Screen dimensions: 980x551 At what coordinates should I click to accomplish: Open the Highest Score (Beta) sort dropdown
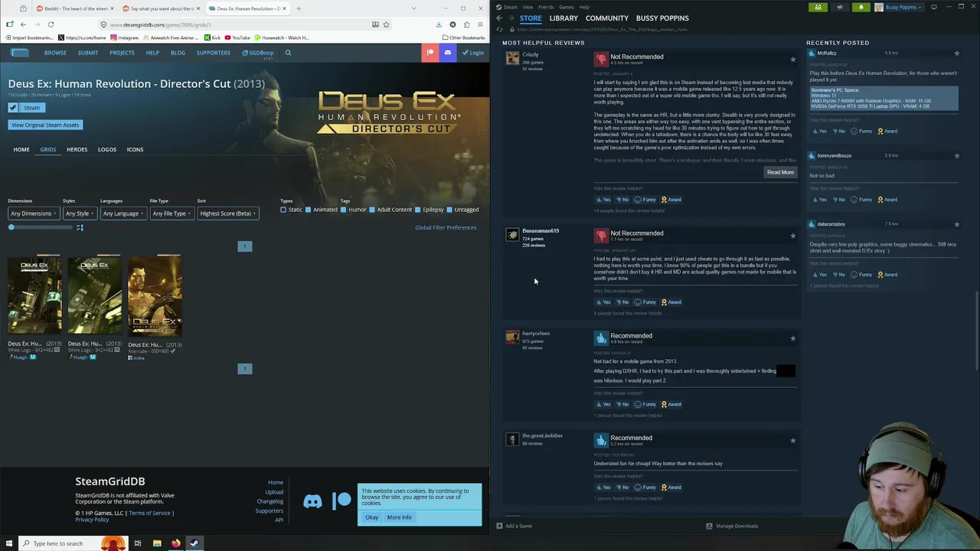227,214
